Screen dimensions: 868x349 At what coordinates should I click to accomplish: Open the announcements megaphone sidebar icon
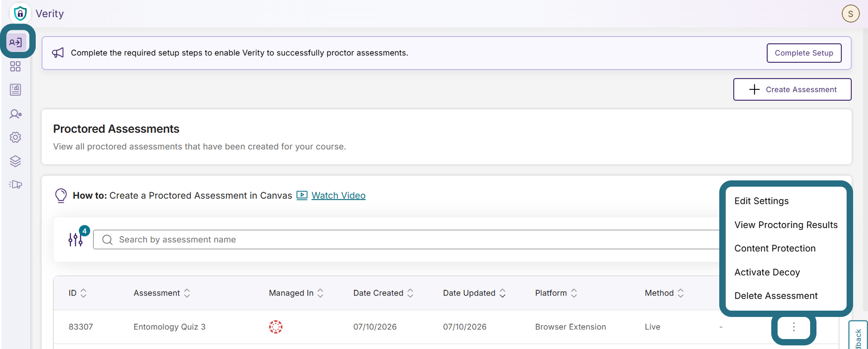tap(15, 184)
